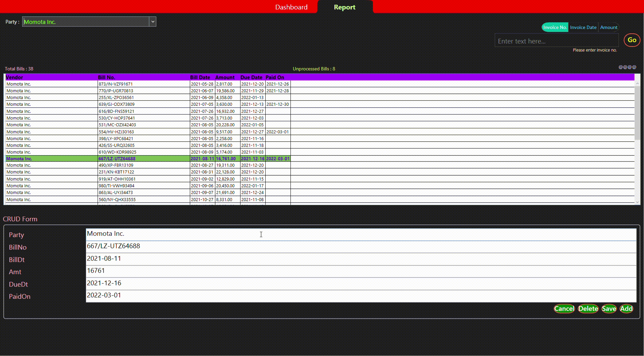Click the scroll down arrow of bills table
Viewport: 644px width, 356px height.
[x=638, y=202]
